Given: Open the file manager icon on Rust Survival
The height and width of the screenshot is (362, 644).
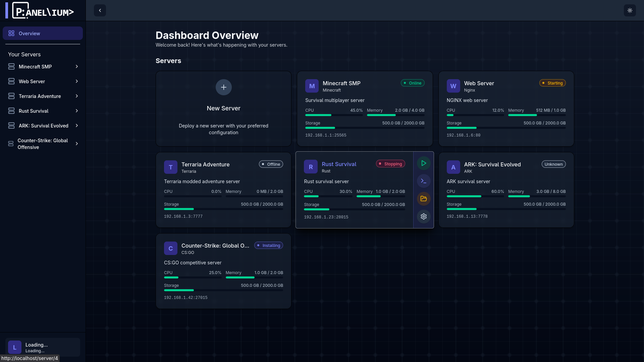Looking at the screenshot, I should tap(423, 199).
